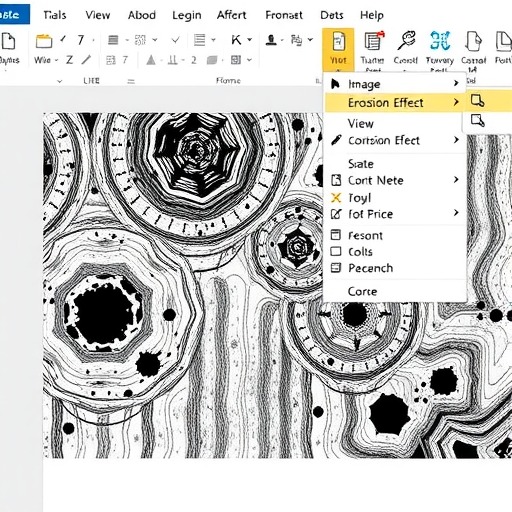Click the highlighted Yiot ribbon button

[338, 50]
